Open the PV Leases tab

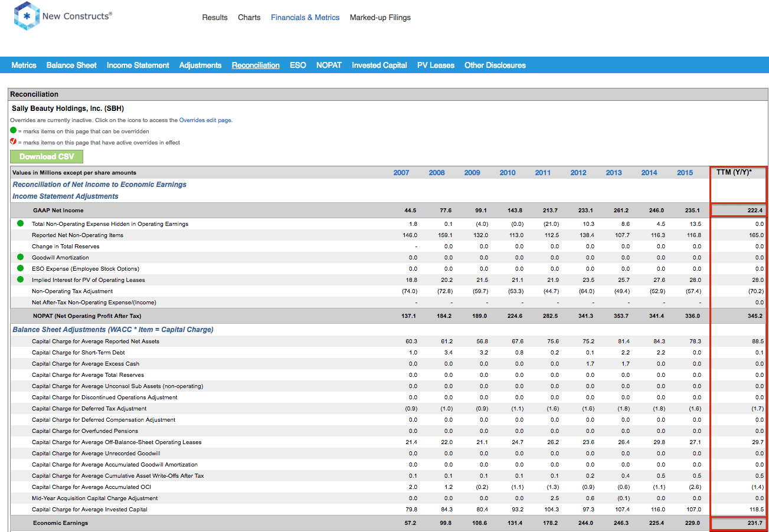(x=436, y=65)
